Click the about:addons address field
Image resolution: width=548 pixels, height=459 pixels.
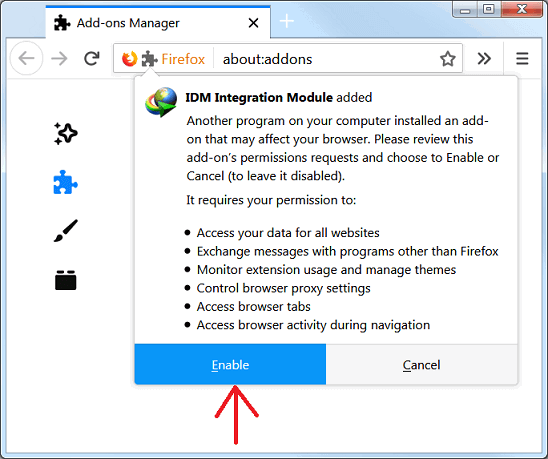(325, 59)
